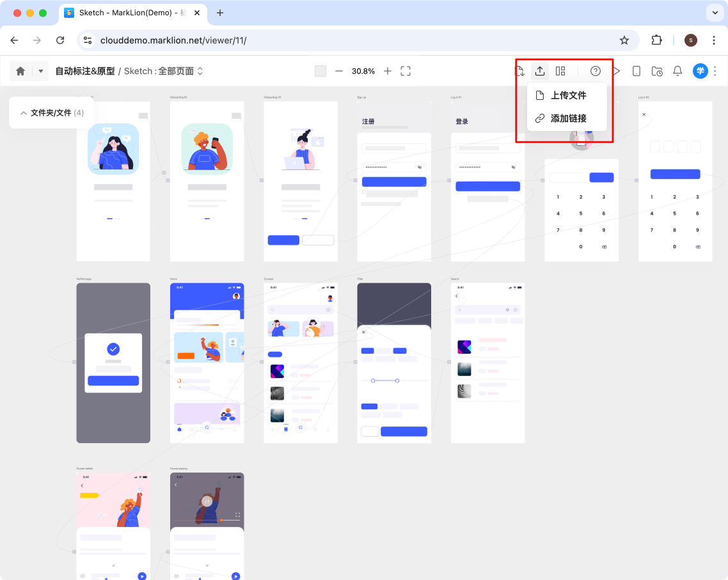Open the help question mark icon
728x580 pixels.
pos(596,71)
